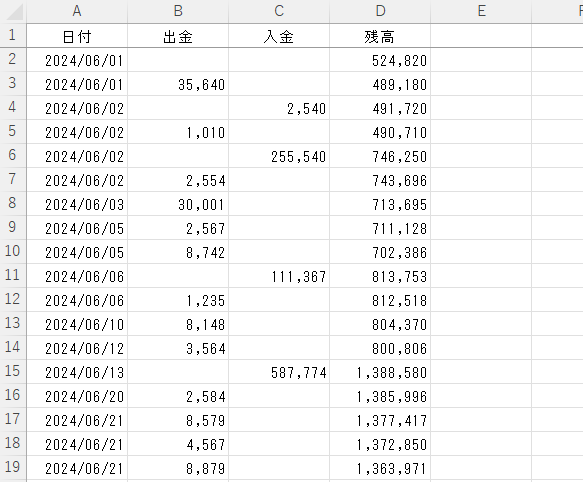Image resolution: width=583 pixels, height=482 pixels.
Task: Select column D header
Action: (380, 11)
